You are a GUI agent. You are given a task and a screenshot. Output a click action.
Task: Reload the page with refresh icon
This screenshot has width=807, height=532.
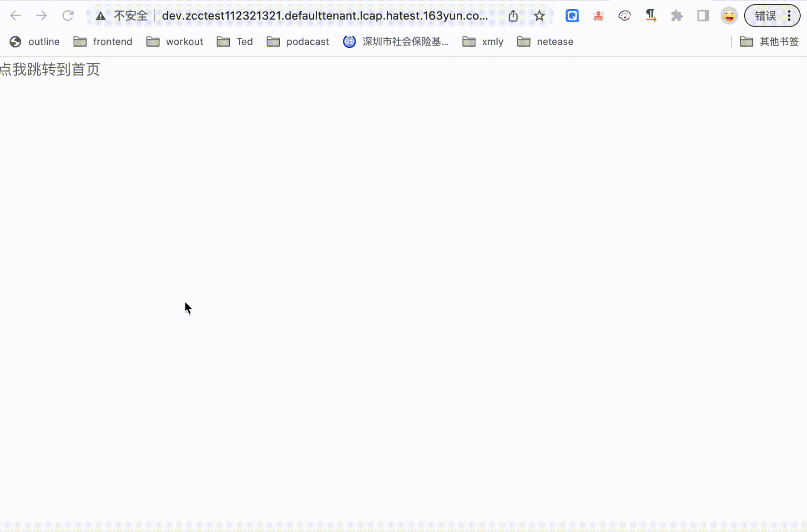click(68, 16)
